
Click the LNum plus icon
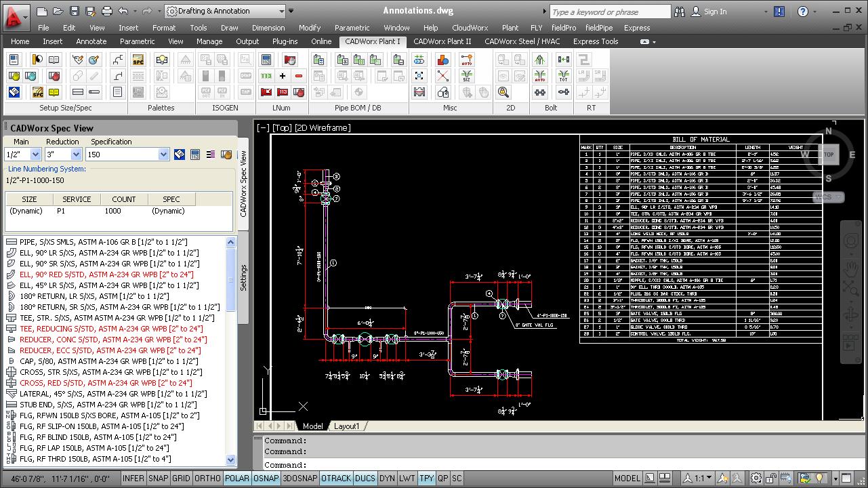pyautogui.click(x=283, y=76)
